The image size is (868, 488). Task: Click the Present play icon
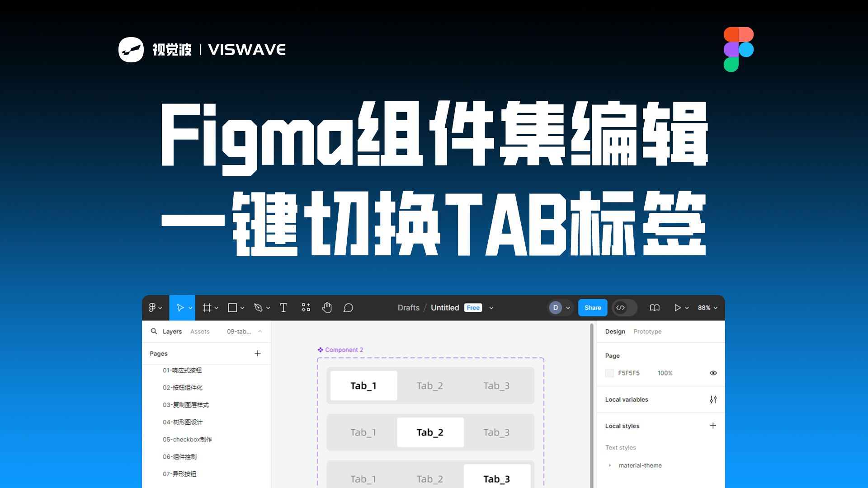point(677,308)
